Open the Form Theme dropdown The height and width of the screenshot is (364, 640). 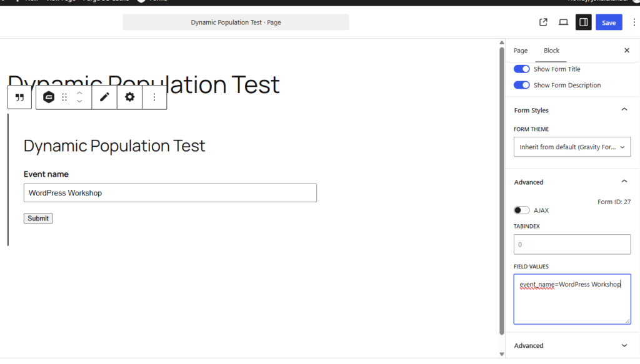point(572,147)
